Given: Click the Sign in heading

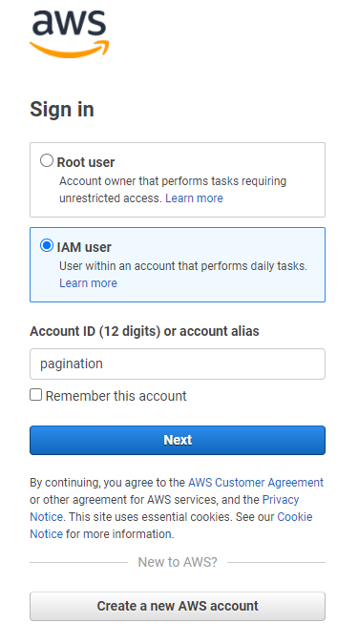Looking at the screenshot, I should (62, 110).
